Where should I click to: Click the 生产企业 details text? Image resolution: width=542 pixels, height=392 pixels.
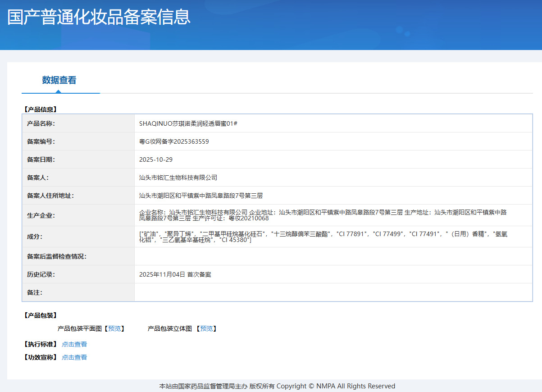click(x=323, y=215)
